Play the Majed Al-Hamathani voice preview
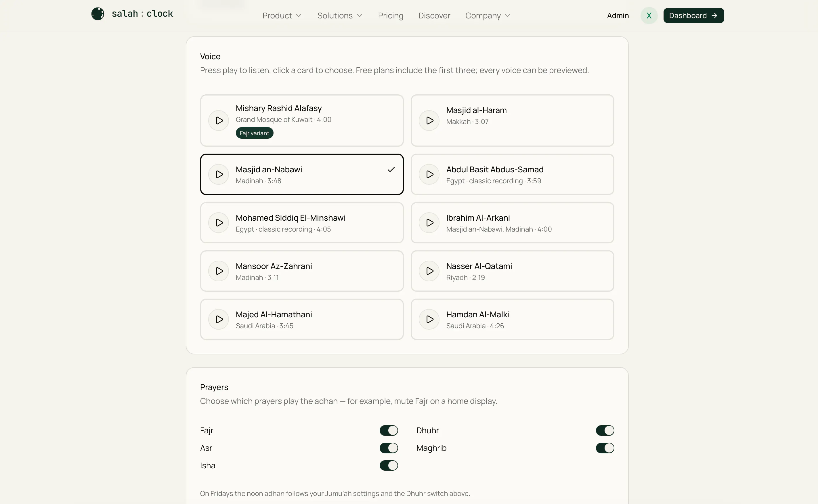The width and height of the screenshot is (818, 504). pyautogui.click(x=219, y=319)
